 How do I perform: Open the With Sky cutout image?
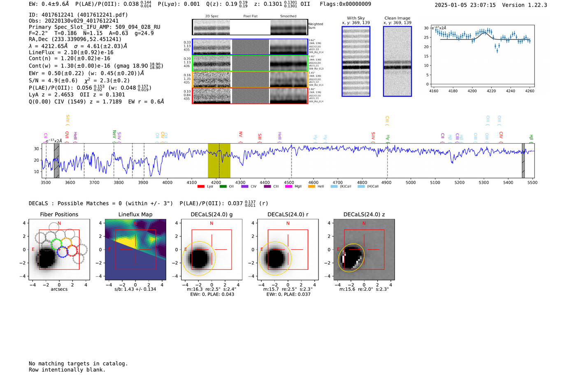click(356, 61)
